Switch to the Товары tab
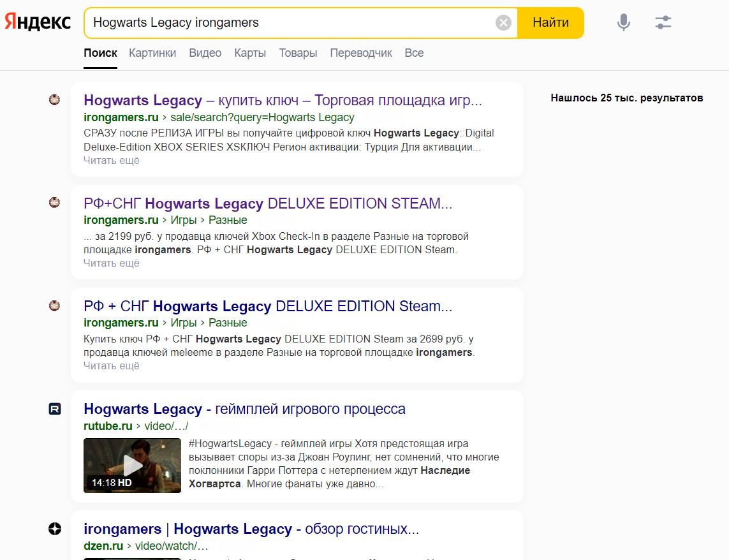This screenshot has width=729, height=560. (x=298, y=53)
